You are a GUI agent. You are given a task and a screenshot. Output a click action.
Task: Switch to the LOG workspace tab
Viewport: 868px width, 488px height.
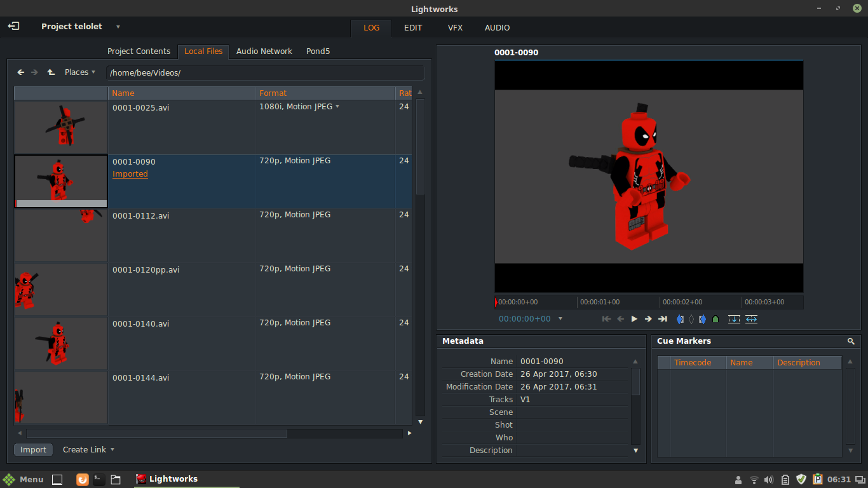click(371, 28)
